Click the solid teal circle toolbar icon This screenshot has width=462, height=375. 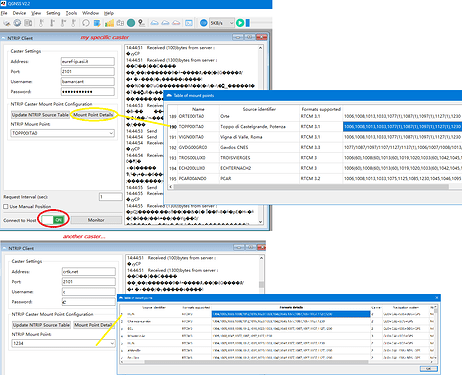(131, 23)
